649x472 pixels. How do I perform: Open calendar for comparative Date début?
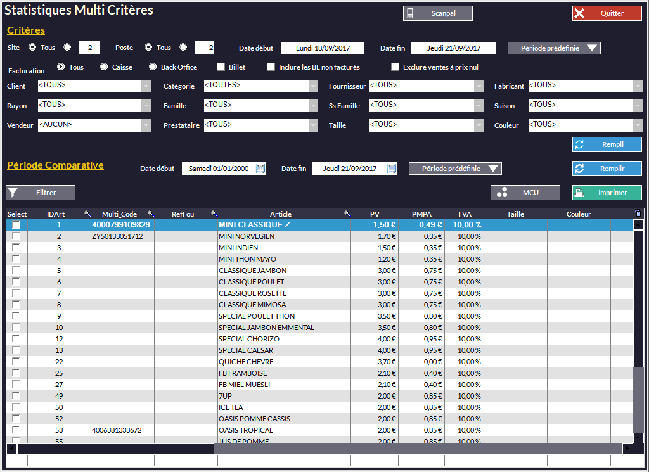pyautogui.click(x=262, y=168)
